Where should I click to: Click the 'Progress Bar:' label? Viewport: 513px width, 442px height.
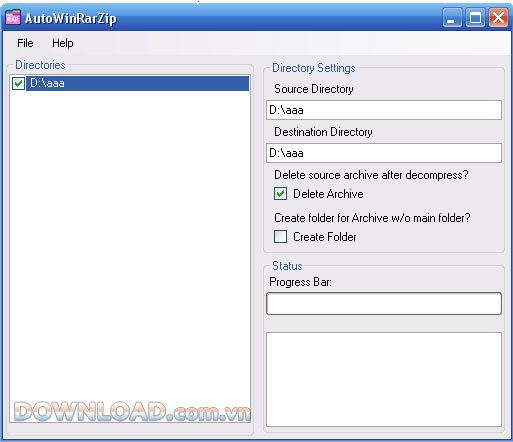300,282
